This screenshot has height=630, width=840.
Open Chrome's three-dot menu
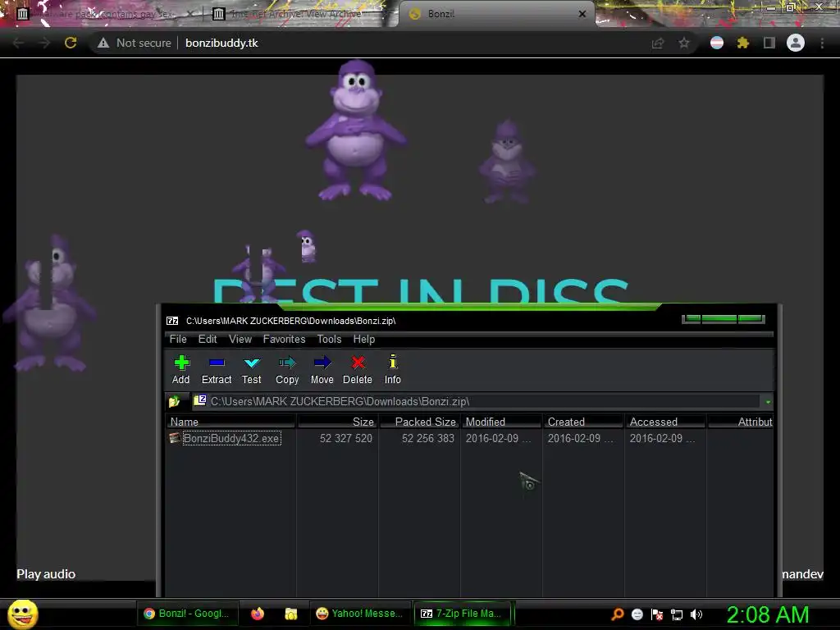822,43
